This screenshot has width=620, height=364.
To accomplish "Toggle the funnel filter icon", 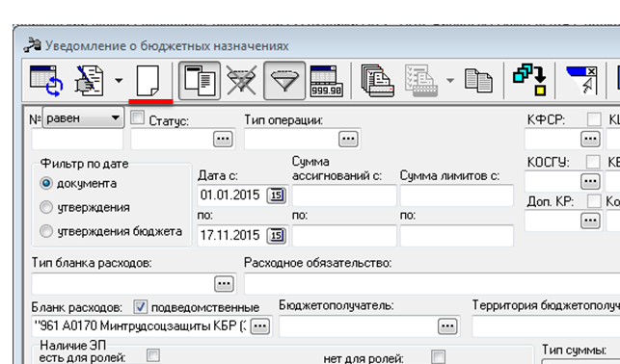I will 284,81.
